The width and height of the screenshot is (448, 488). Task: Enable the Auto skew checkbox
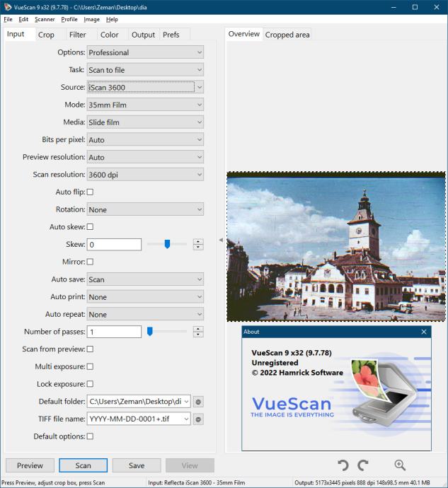pos(90,227)
